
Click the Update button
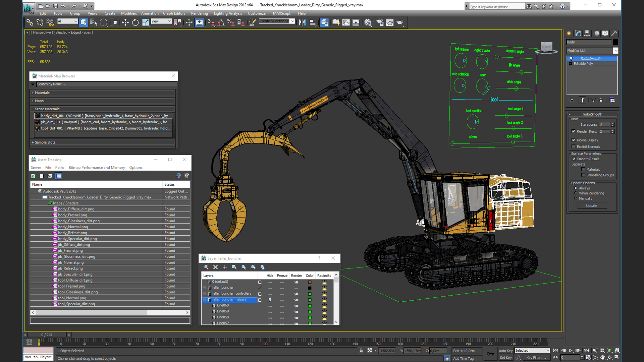pos(591,206)
